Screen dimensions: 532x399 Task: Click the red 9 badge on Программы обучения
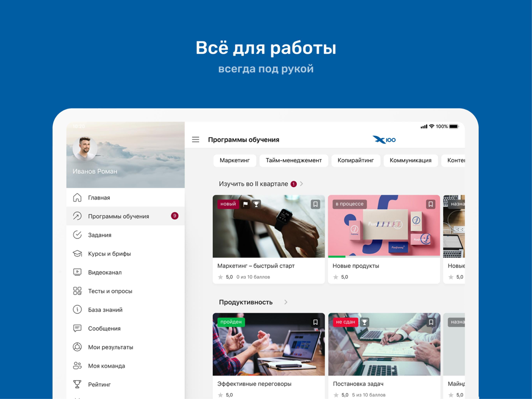click(174, 216)
